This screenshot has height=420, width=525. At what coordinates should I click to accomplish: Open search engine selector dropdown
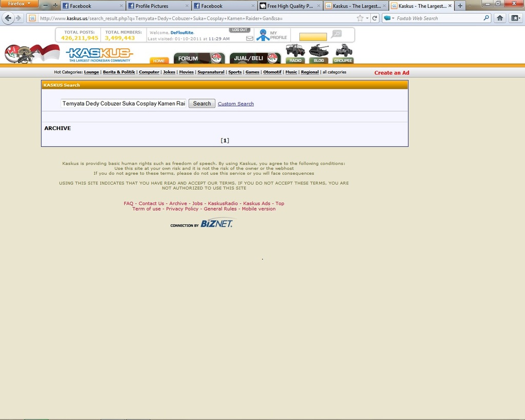coord(389,18)
